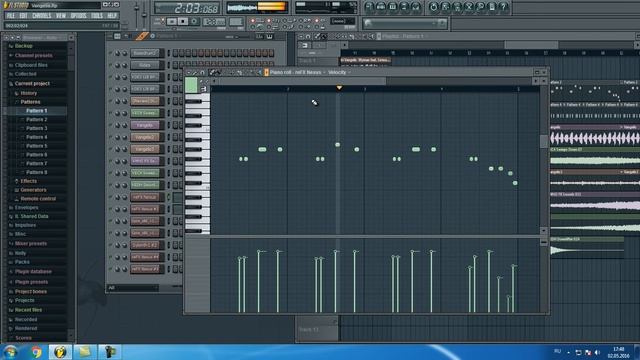The width and height of the screenshot is (640, 360).
Task: Click the help question mark toolbar icon
Action: pyautogui.click(x=503, y=7)
